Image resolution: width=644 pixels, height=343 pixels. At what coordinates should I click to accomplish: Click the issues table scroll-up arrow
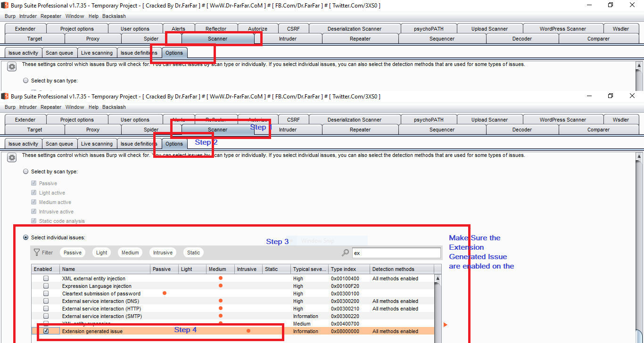pos(438,278)
